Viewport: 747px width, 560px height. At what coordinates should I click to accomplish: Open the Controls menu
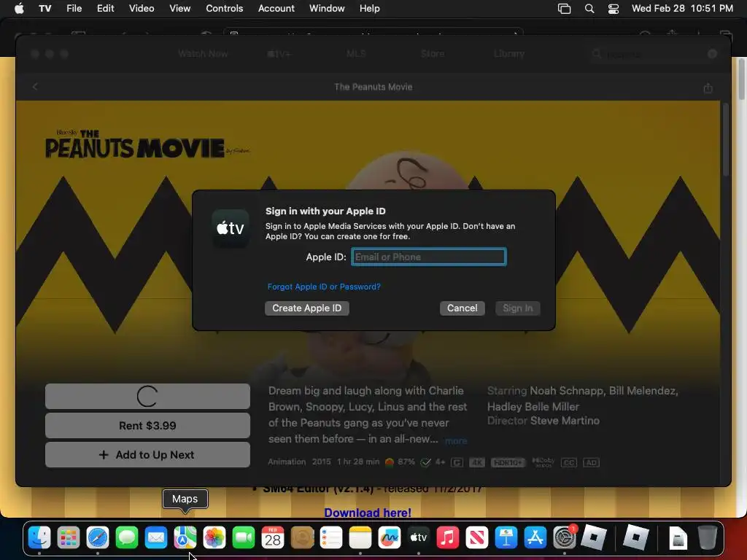pyautogui.click(x=225, y=8)
